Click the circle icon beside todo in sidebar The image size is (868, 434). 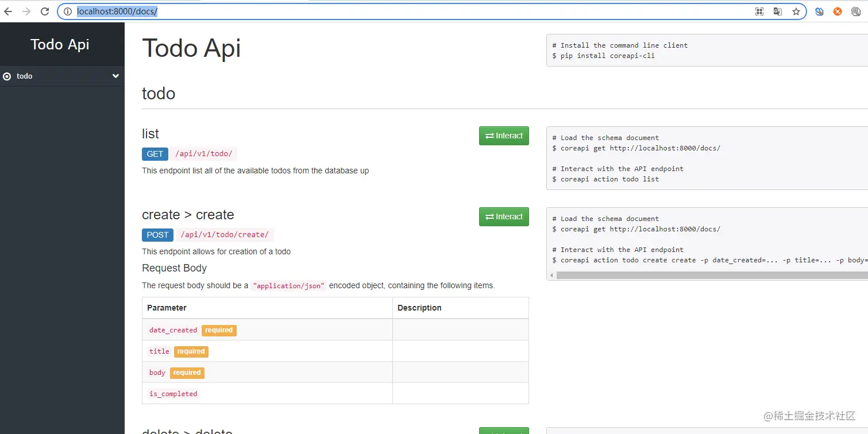coord(7,76)
